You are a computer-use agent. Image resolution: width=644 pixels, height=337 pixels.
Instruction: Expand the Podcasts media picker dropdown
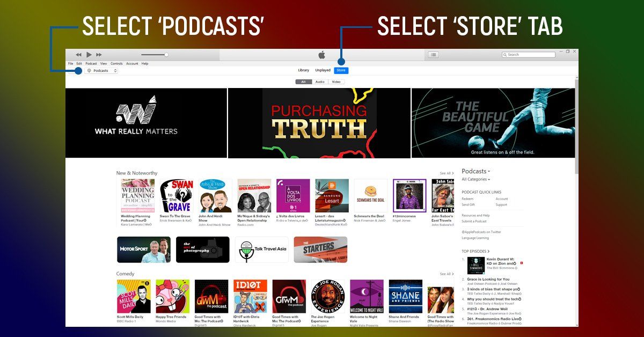(x=101, y=70)
